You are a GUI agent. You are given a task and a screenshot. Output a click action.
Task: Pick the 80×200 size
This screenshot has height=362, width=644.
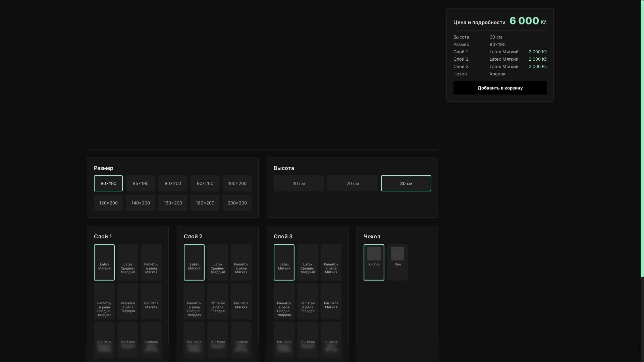point(173,183)
